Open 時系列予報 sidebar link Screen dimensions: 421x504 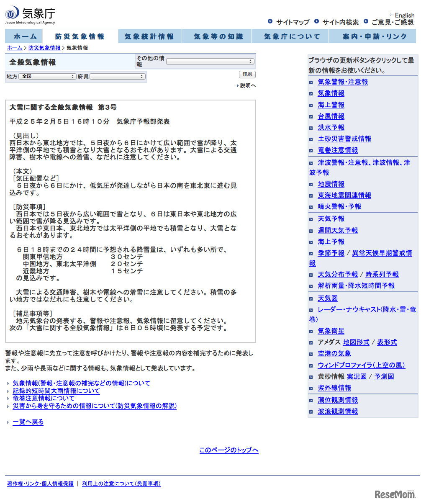pos(382,275)
